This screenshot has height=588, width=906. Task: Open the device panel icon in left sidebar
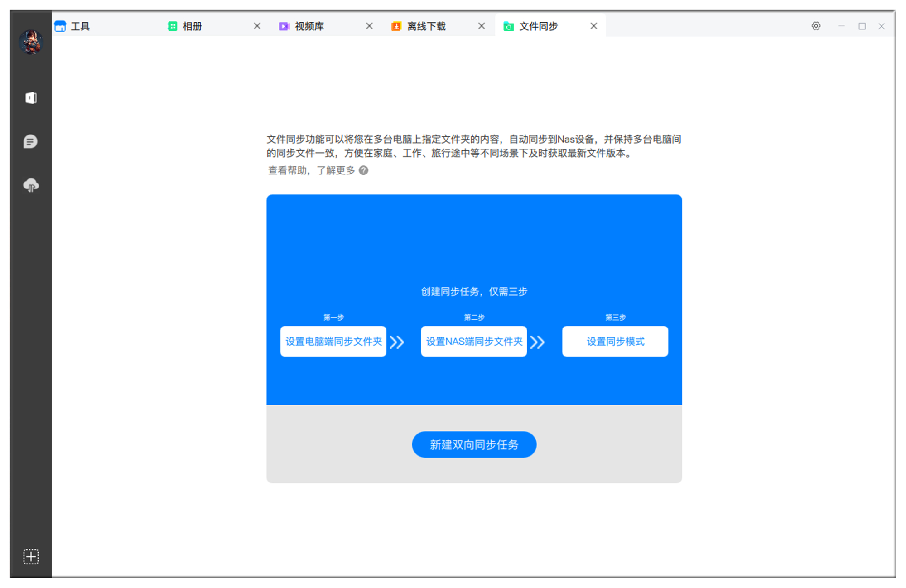coord(31,97)
